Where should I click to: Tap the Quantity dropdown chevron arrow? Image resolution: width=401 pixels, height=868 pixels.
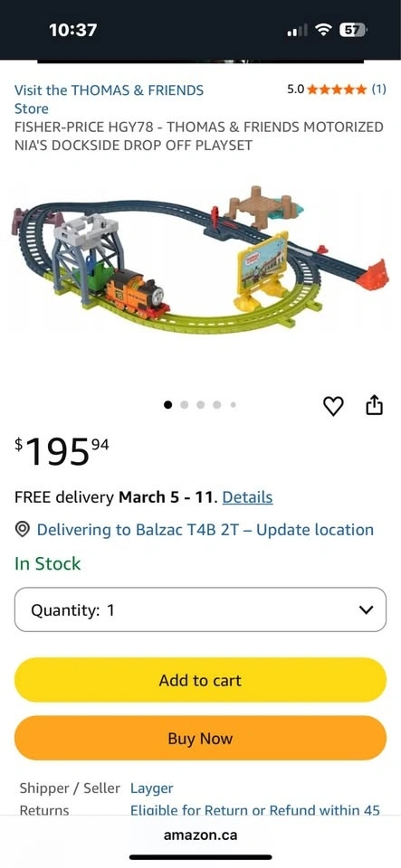[x=366, y=610]
